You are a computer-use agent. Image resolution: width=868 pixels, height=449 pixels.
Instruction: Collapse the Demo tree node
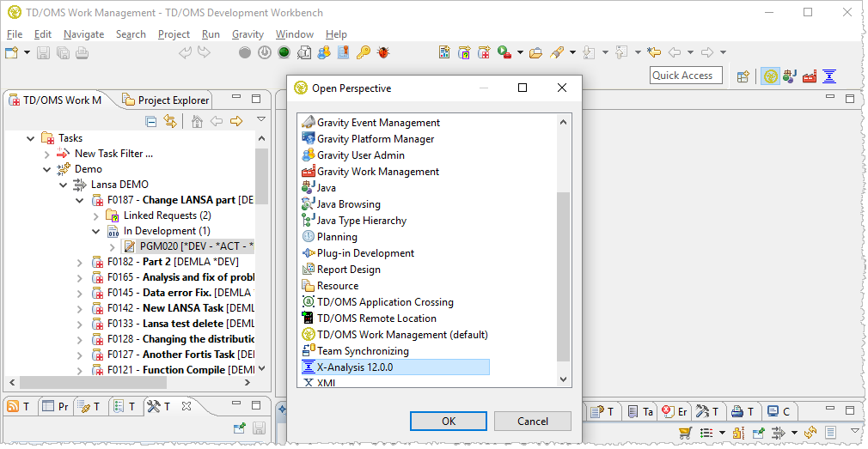point(48,169)
